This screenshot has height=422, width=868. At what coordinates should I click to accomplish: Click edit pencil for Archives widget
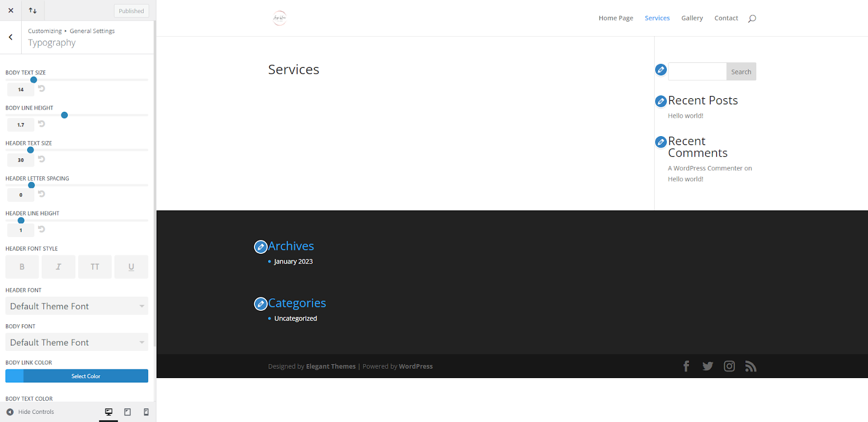pos(260,247)
